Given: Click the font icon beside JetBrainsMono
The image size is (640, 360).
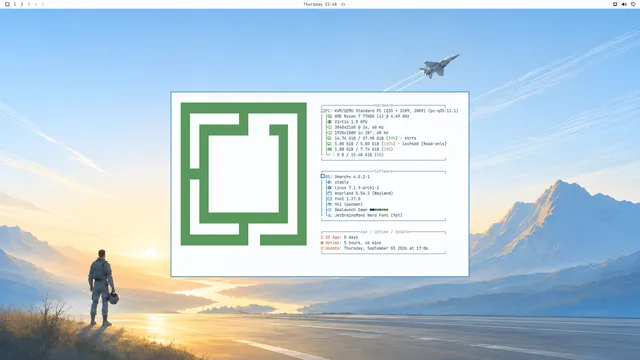Looking at the screenshot, I should (329, 215).
